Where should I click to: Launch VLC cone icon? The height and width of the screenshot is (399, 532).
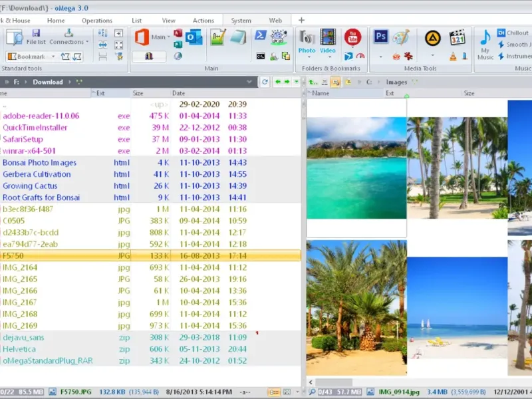point(453,57)
